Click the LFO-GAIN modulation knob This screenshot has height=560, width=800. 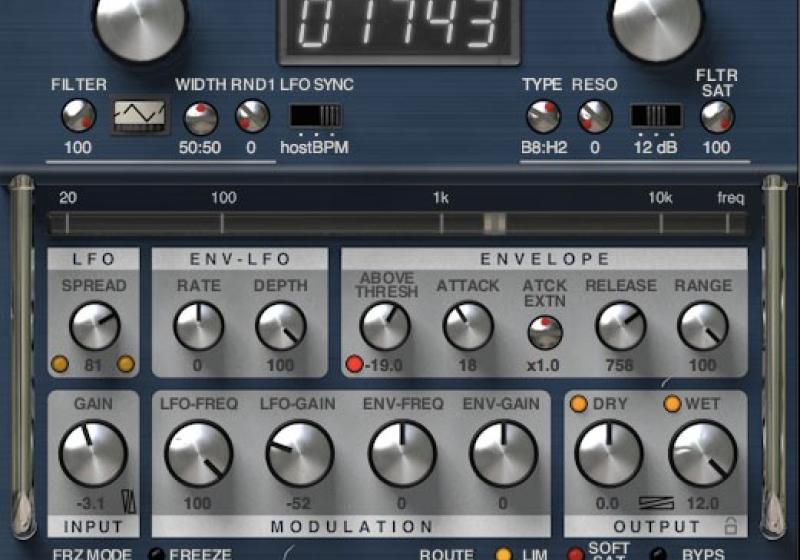(x=299, y=453)
